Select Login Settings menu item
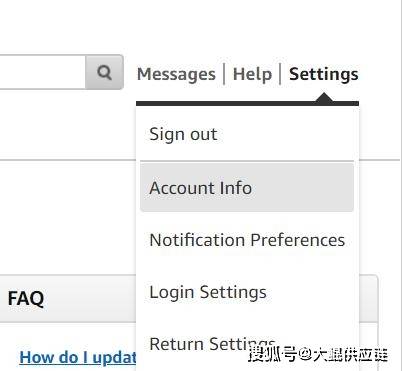Screen dimensions: 402x371 [208, 293]
